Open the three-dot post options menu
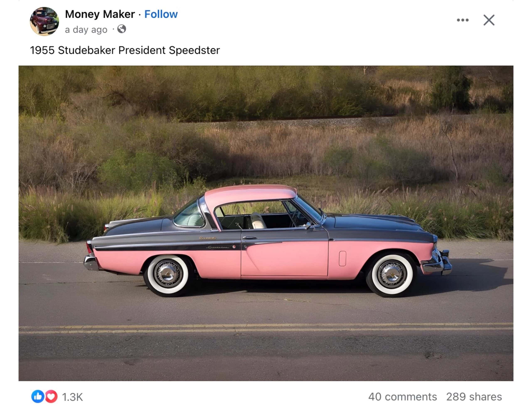The height and width of the screenshot is (411, 532). (x=463, y=20)
